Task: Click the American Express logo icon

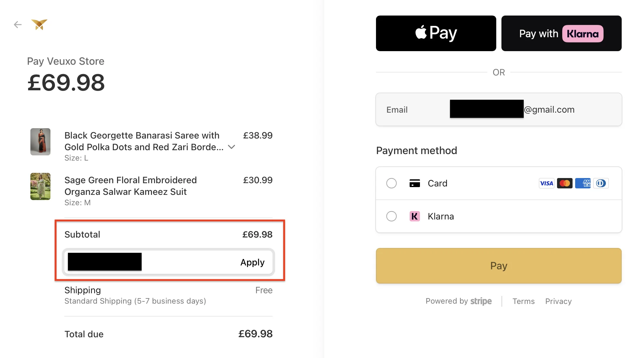Action: 583,183
